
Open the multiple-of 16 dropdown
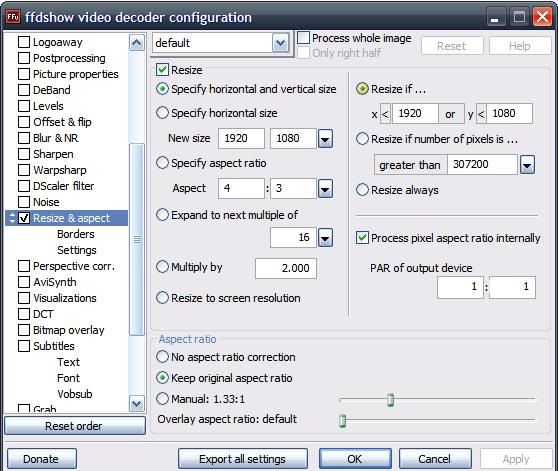pyautogui.click(x=325, y=238)
